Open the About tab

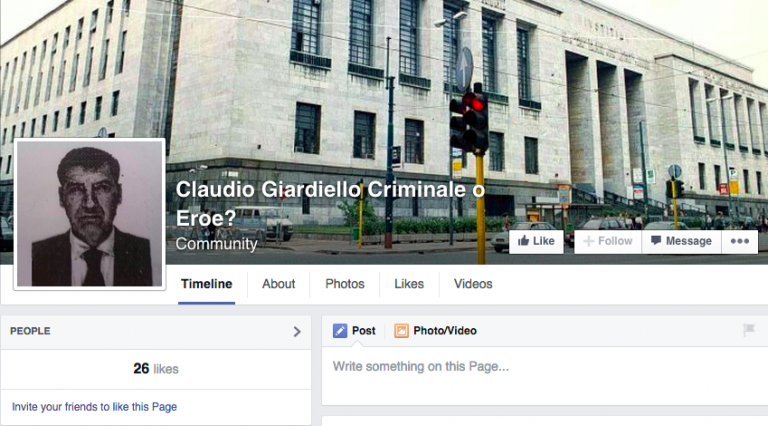pyautogui.click(x=278, y=284)
